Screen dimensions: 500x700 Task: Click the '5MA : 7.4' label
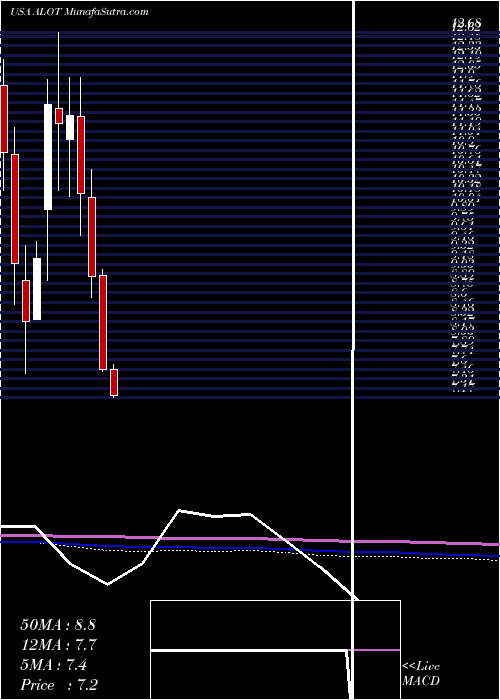pos(54,665)
